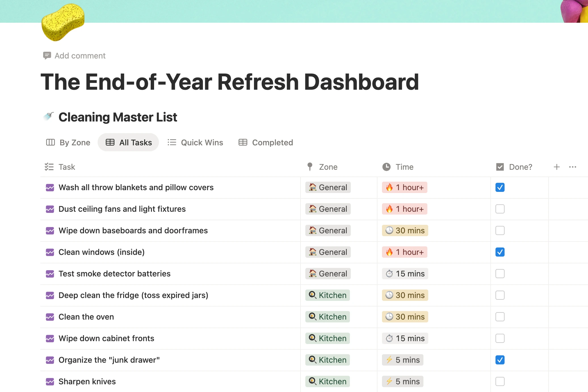Screen dimensions: 588x392
Task: Open Time dropdown for Wipe down cabinet fronts
Action: [x=405, y=338]
